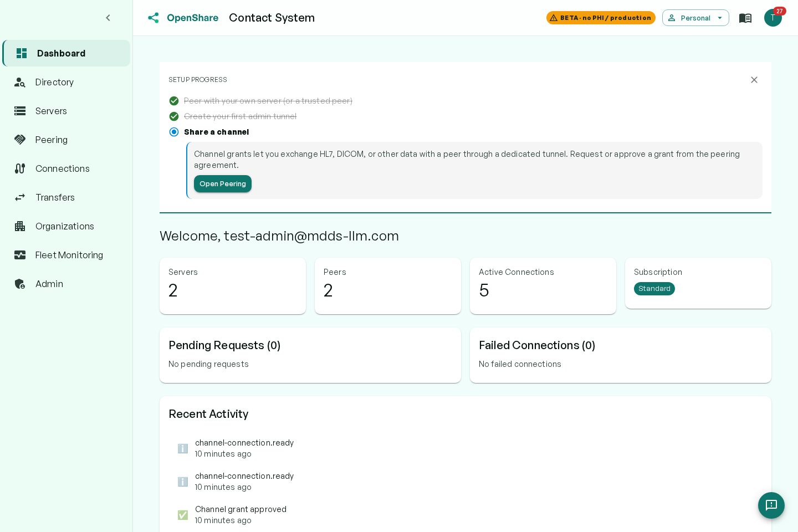The width and height of the screenshot is (798, 532).
Task: Click the Connections route icon
Action: pos(20,168)
